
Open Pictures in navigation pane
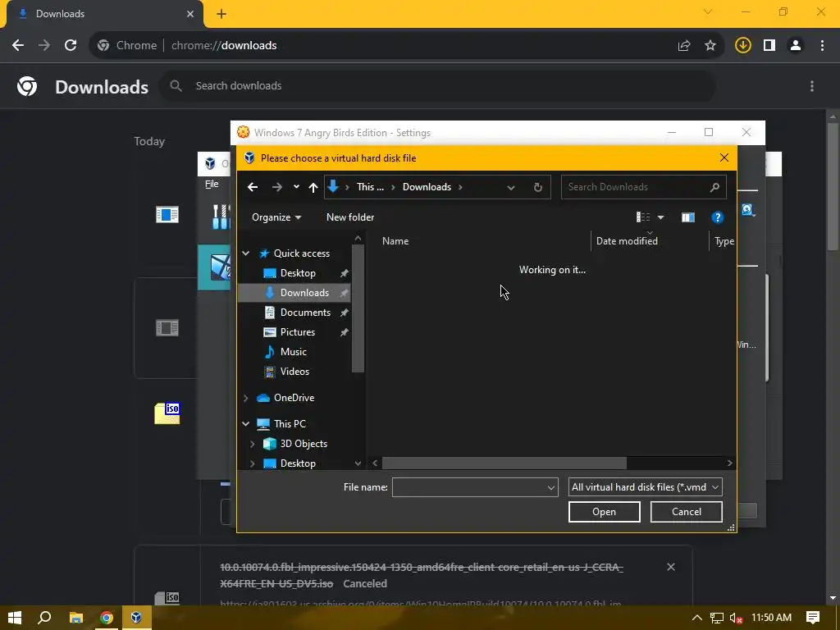pyautogui.click(x=297, y=332)
